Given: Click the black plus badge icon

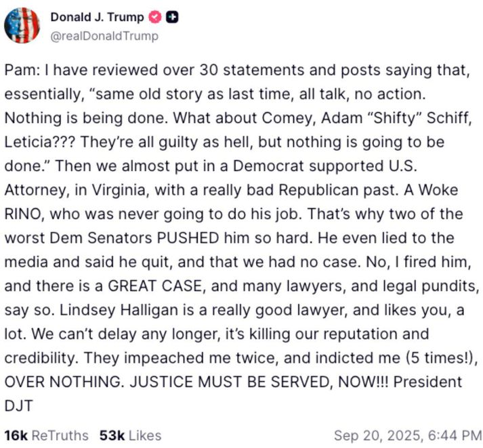Looking at the screenshot, I should [x=172, y=18].
